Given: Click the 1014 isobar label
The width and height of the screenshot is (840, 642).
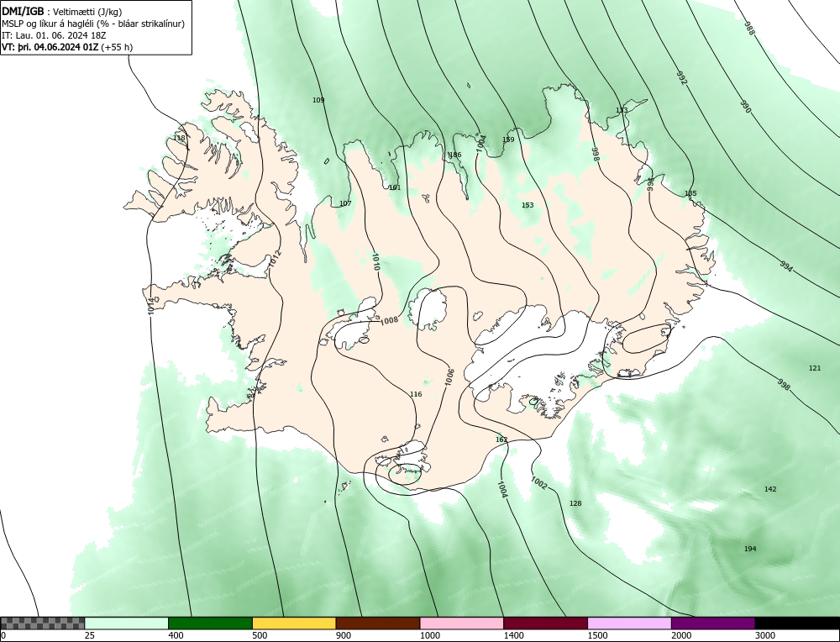Looking at the screenshot, I should [x=150, y=306].
